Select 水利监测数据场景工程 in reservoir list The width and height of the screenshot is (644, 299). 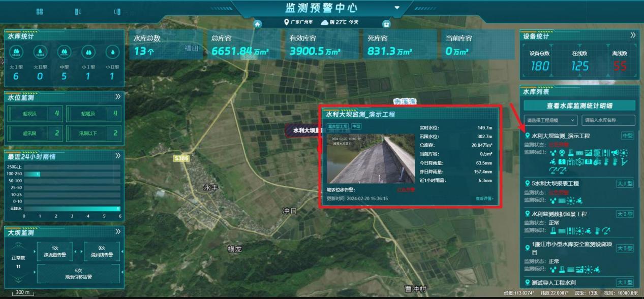tap(559, 214)
